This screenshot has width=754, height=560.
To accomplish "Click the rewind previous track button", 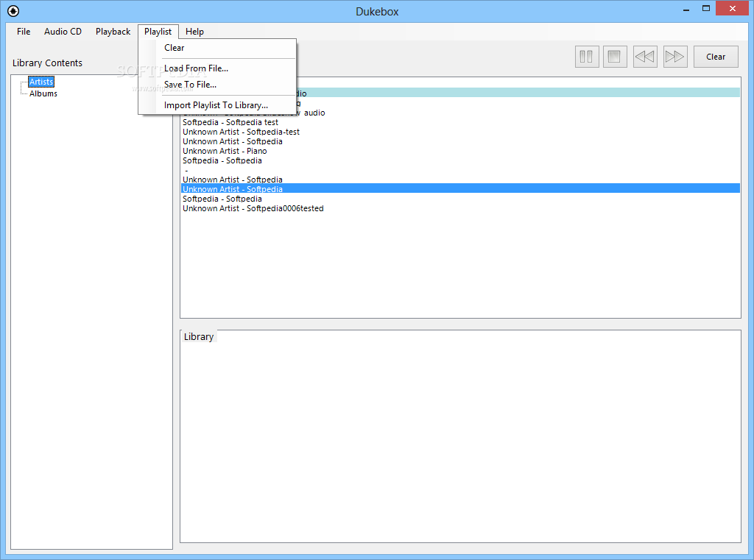I will coord(645,57).
